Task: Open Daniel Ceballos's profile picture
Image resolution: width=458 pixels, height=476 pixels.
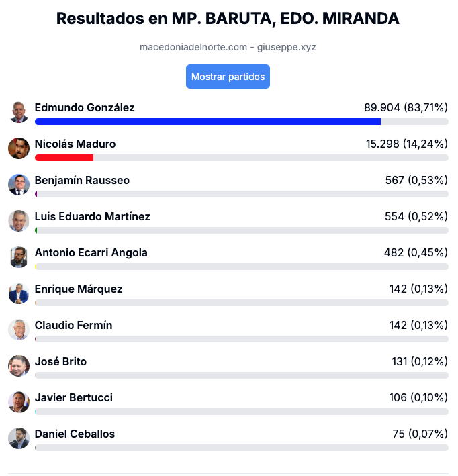Action: point(19,438)
